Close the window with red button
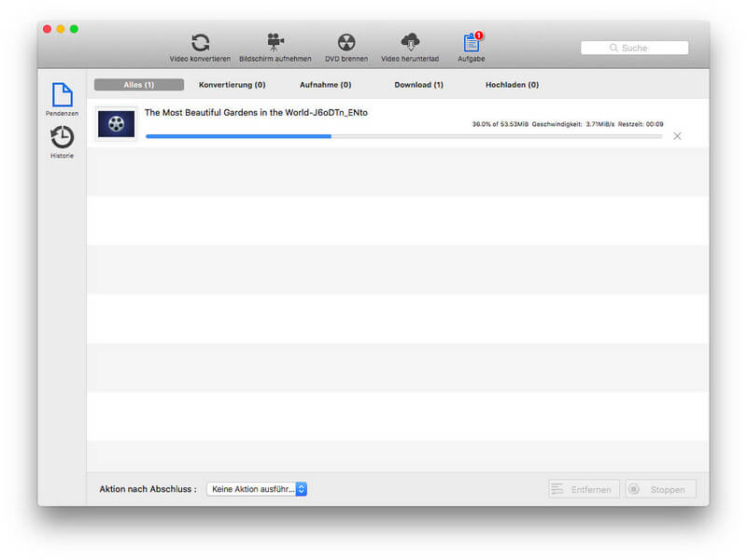The width and height of the screenshot is (747, 560). click(x=48, y=29)
